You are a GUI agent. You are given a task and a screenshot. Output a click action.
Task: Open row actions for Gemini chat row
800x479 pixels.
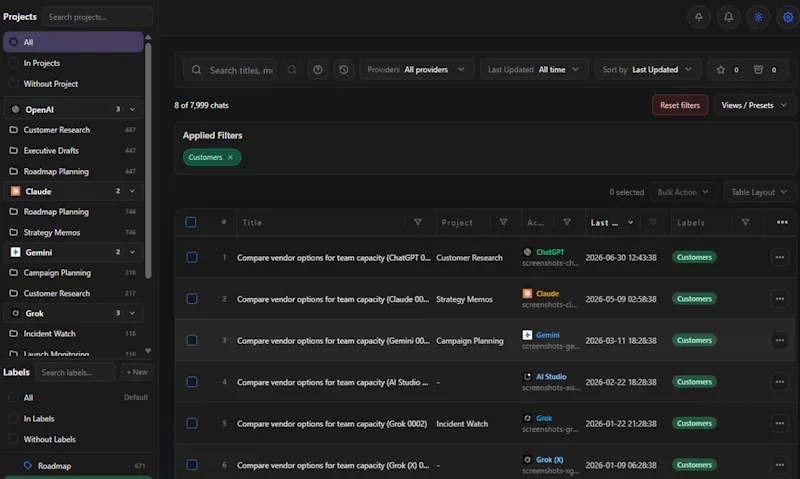pos(780,340)
